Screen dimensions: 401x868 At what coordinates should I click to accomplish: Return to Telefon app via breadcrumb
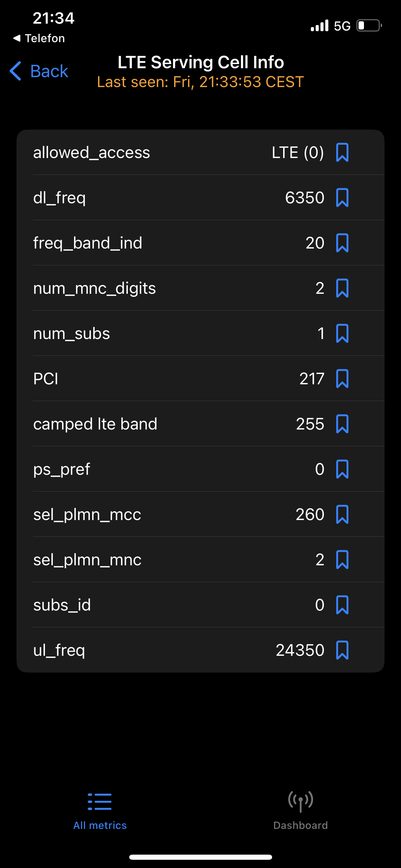[39, 38]
